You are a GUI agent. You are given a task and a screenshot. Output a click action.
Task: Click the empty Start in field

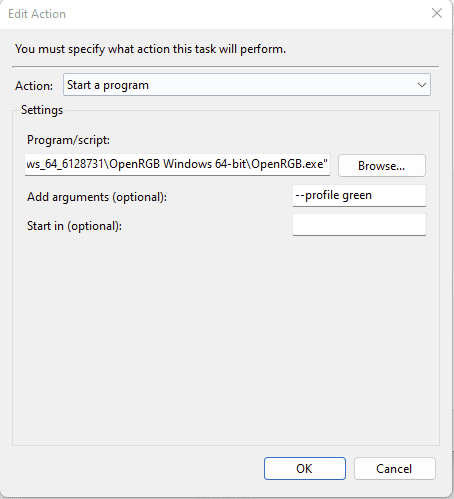click(359, 225)
